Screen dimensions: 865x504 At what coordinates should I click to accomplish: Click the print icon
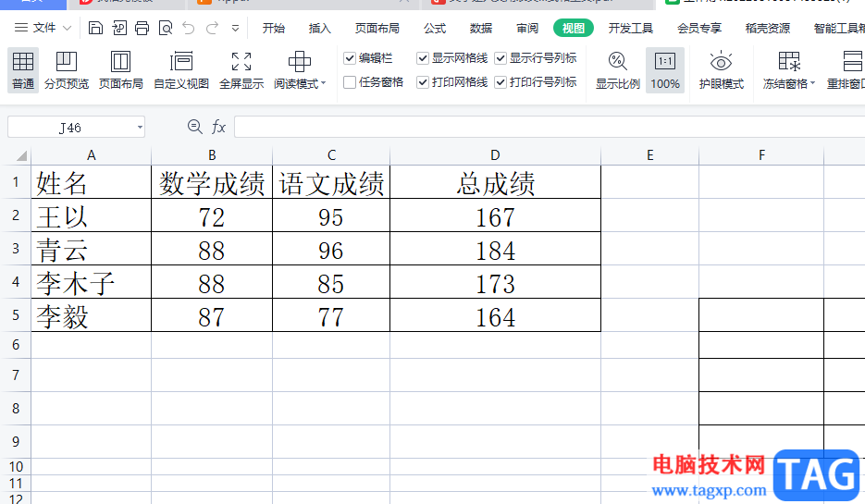[142, 28]
